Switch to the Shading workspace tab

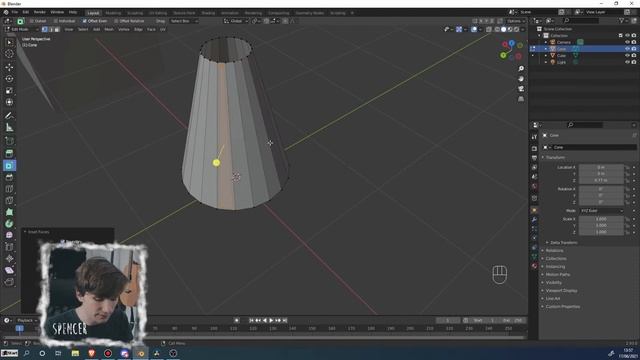pyautogui.click(x=208, y=13)
